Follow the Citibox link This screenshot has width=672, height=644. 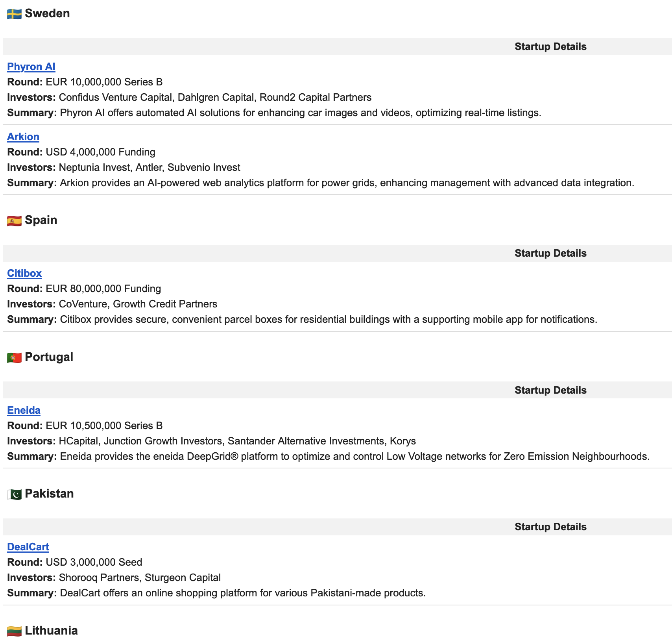(x=24, y=273)
